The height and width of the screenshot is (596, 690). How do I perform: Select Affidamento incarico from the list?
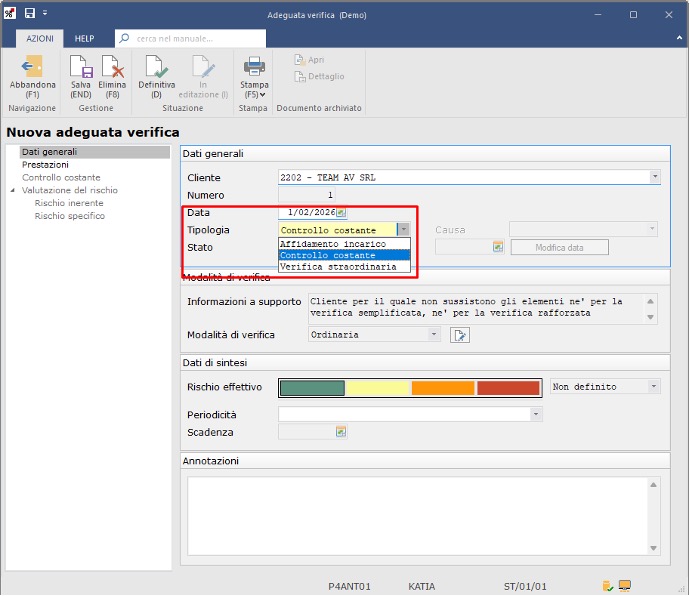click(x=332, y=243)
